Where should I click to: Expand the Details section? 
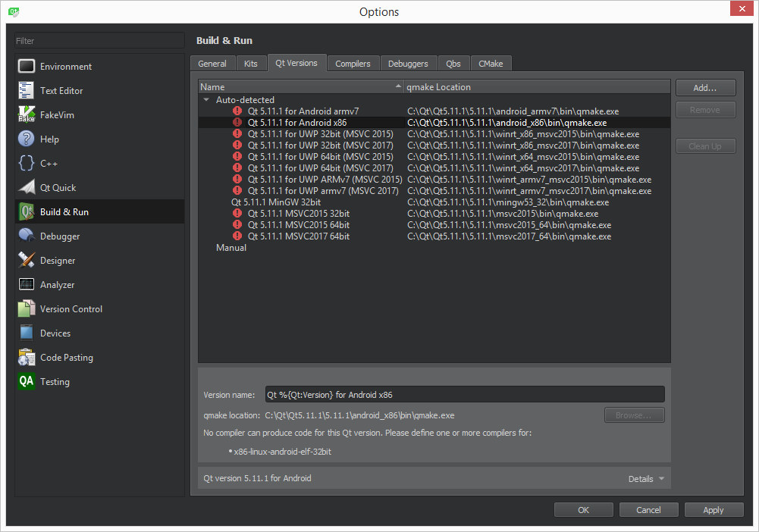coord(645,479)
